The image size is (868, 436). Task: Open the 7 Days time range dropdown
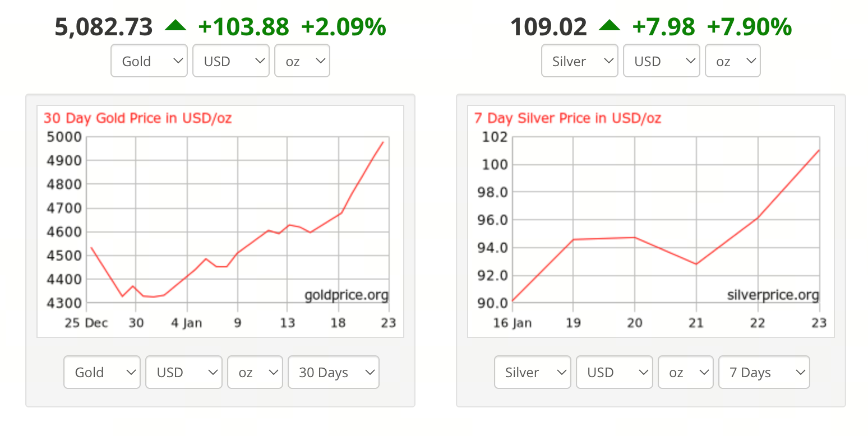[x=764, y=372]
